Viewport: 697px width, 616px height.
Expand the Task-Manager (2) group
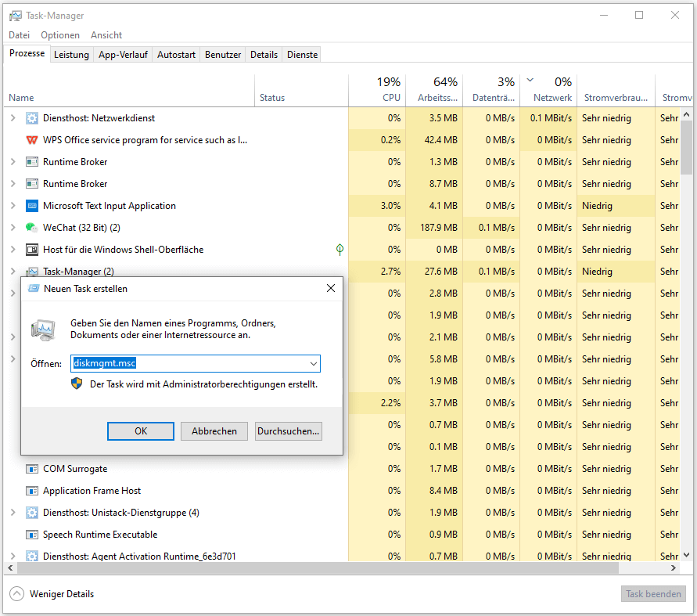pos(13,271)
